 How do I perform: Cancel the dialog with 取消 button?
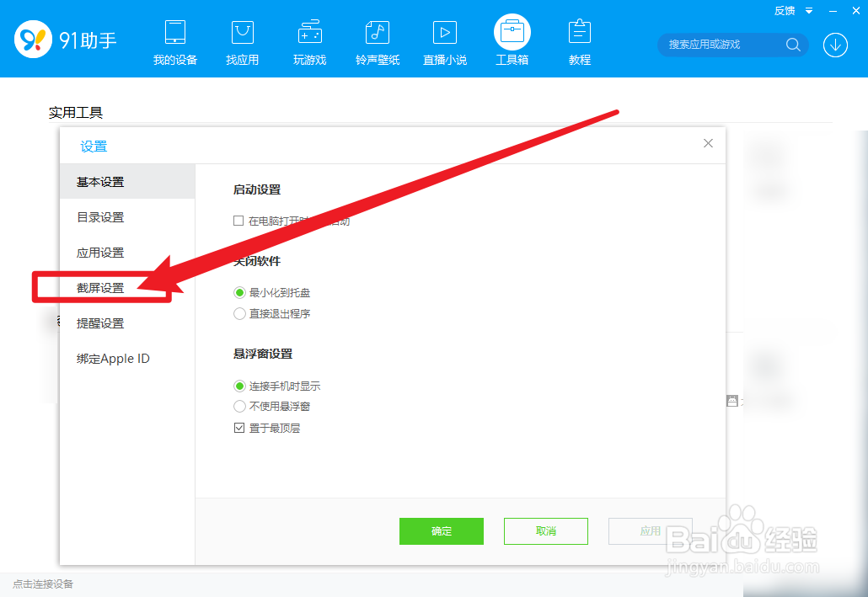tap(545, 531)
